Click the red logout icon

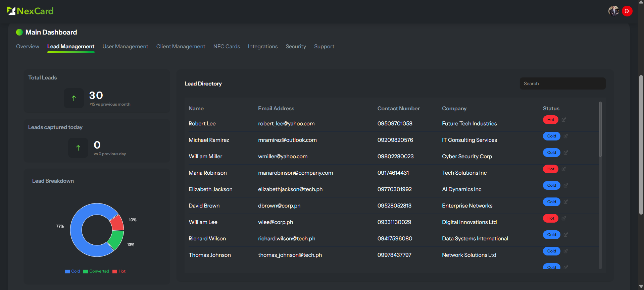[627, 11]
